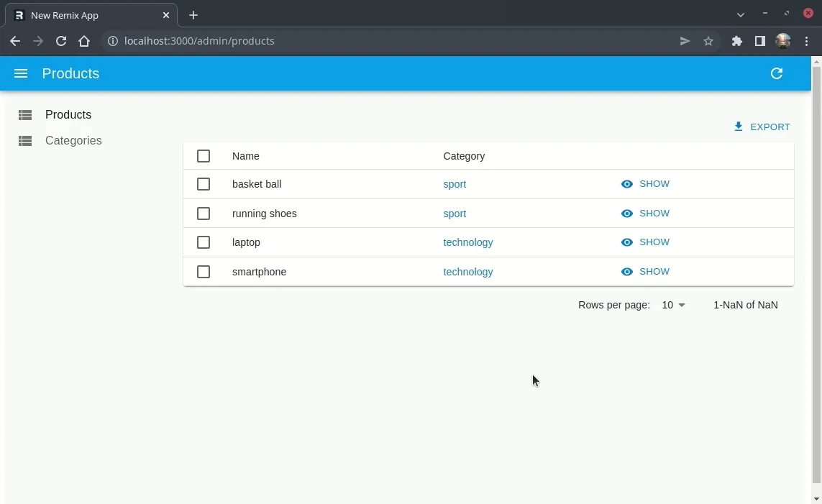Click the download icon next to EXPORT
Viewport: 822px width, 504px height.
(x=738, y=127)
